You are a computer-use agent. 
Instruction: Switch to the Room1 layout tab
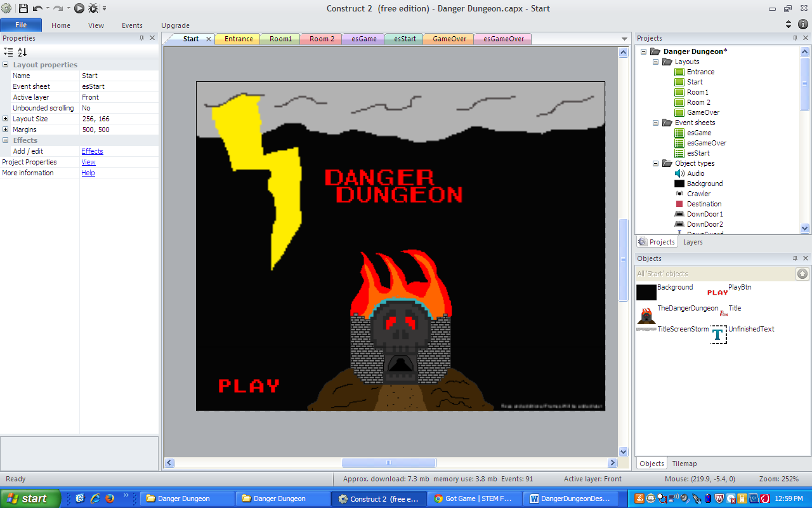click(x=280, y=39)
